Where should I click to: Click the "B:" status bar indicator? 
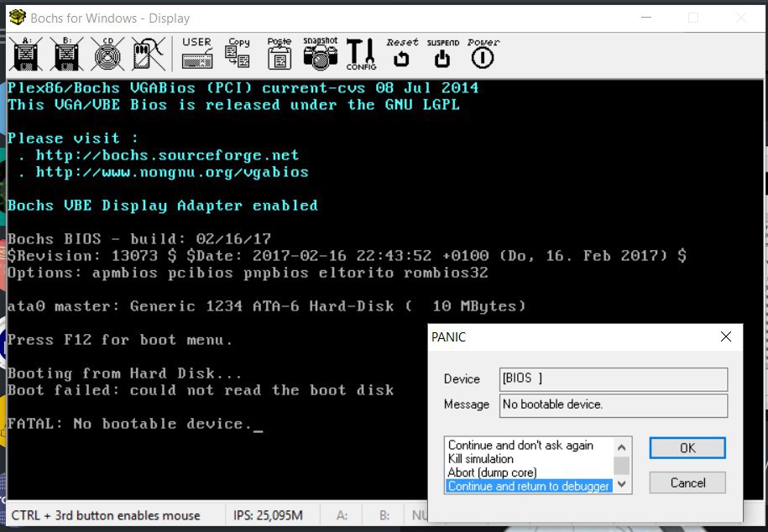[x=384, y=515]
